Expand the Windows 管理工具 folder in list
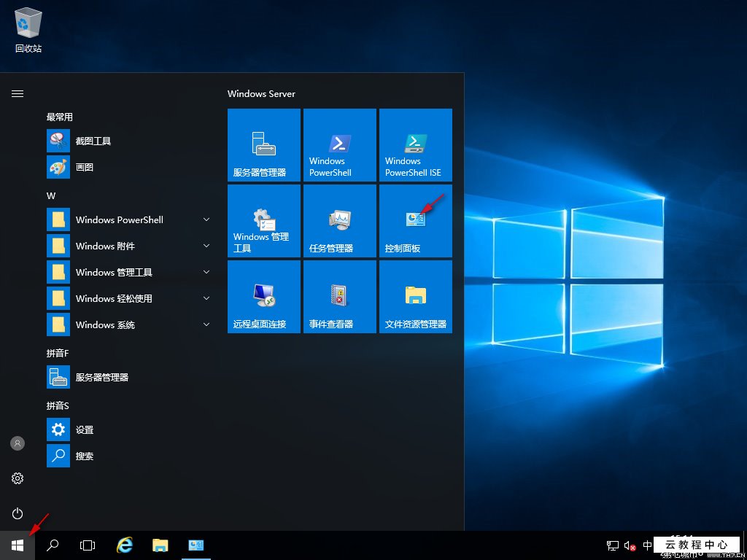 [x=128, y=272]
